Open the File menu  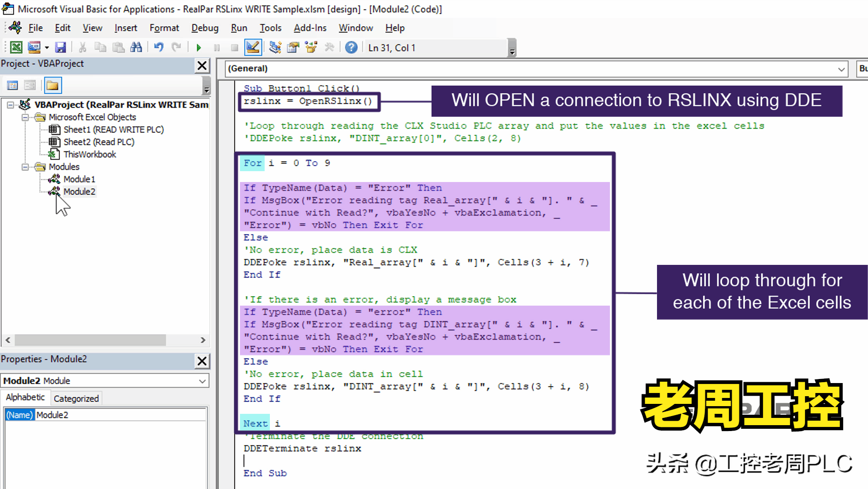click(x=35, y=28)
